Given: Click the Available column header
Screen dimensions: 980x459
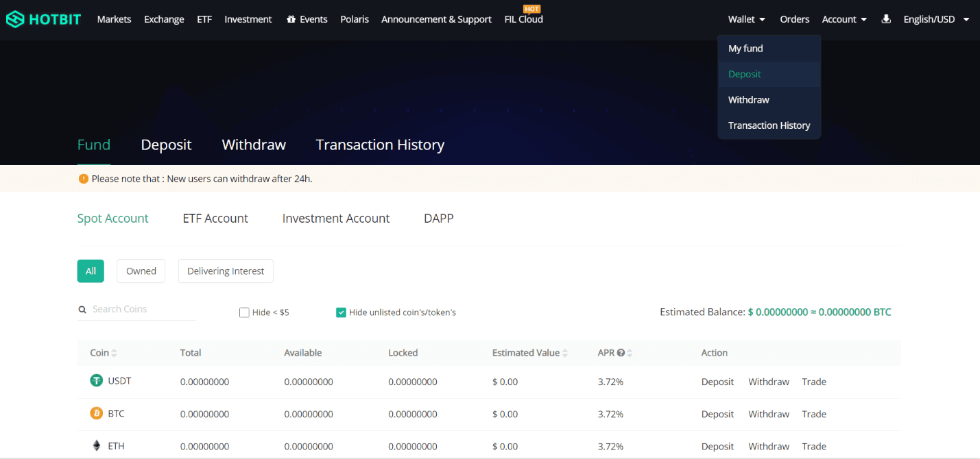Looking at the screenshot, I should coord(303,353).
